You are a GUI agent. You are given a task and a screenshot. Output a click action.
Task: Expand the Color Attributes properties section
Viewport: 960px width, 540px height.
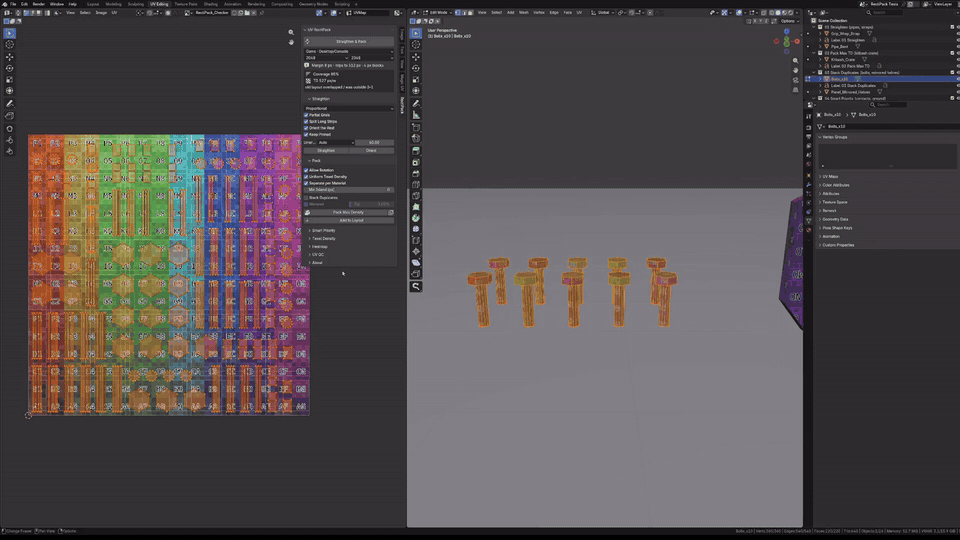834,185
